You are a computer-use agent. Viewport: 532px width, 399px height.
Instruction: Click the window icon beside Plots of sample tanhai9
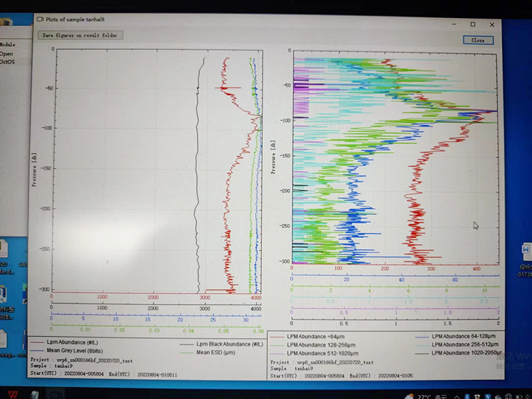pyautogui.click(x=41, y=19)
